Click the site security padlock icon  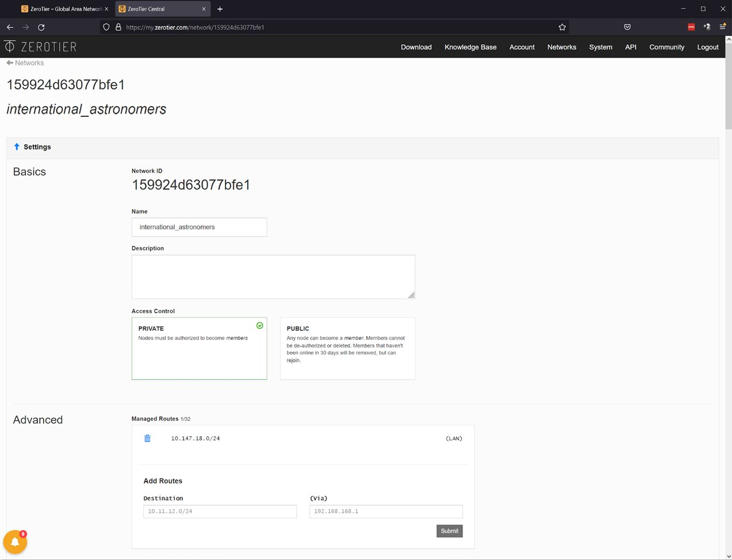(119, 27)
